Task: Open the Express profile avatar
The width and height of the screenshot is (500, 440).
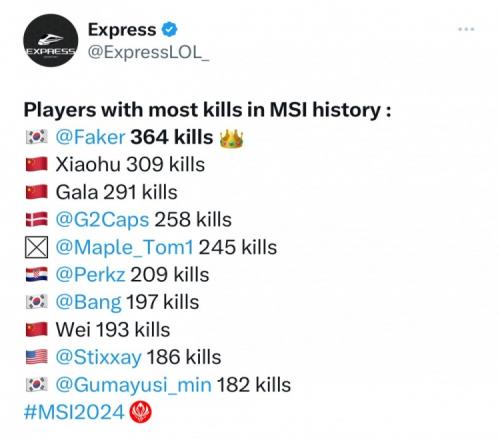Action: [51, 40]
